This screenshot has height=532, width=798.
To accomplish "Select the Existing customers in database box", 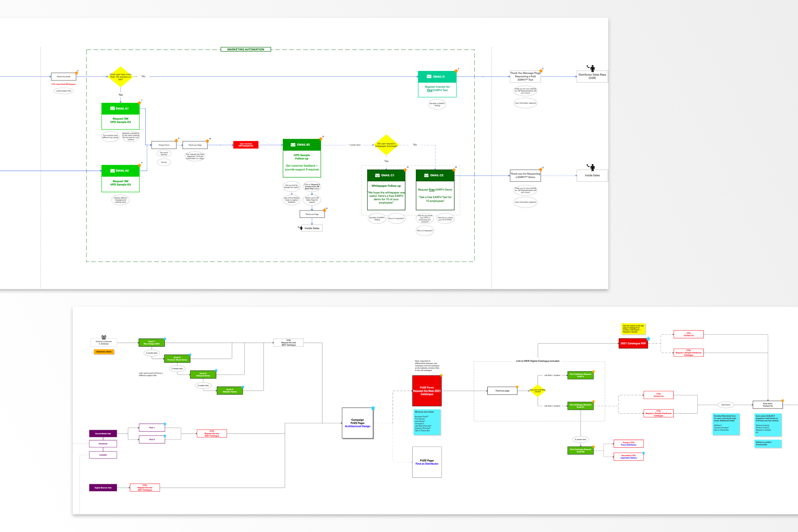I will 104,342.
